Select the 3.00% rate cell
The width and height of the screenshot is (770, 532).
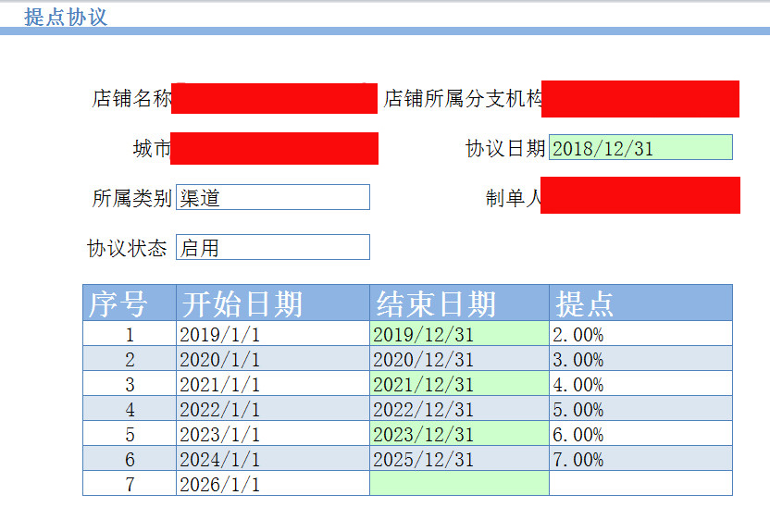click(640, 359)
